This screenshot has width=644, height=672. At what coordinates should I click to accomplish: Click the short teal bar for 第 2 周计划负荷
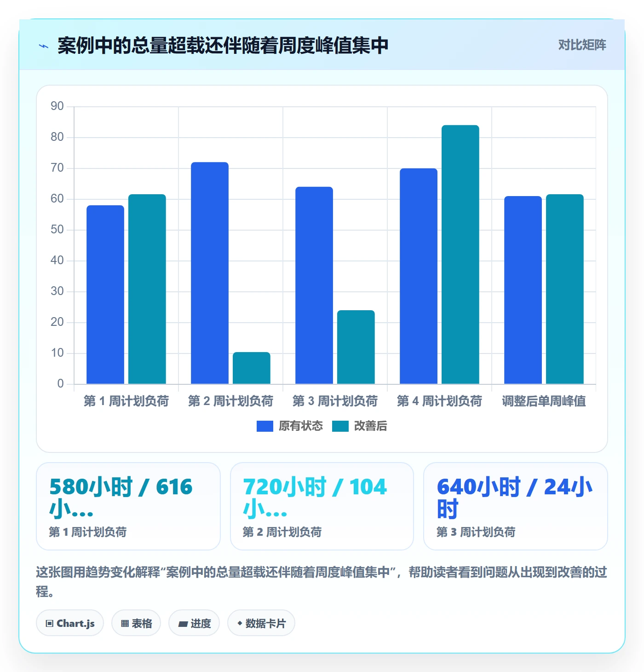click(252, 368)
